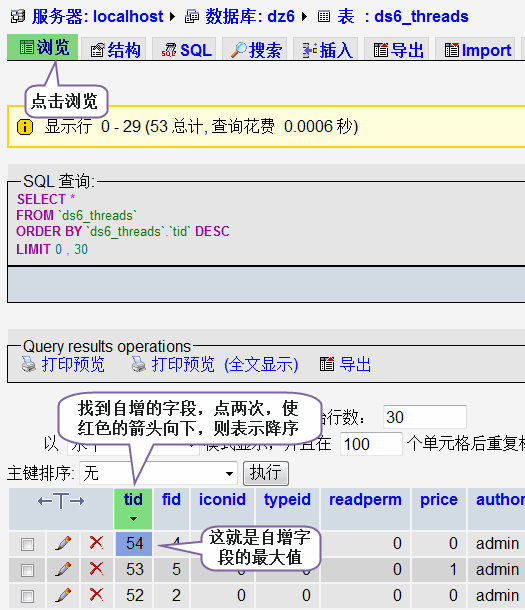This screenshot has height=610, width=525.
Task: Click export icon in Query results operations
Action: click(327, 365)
